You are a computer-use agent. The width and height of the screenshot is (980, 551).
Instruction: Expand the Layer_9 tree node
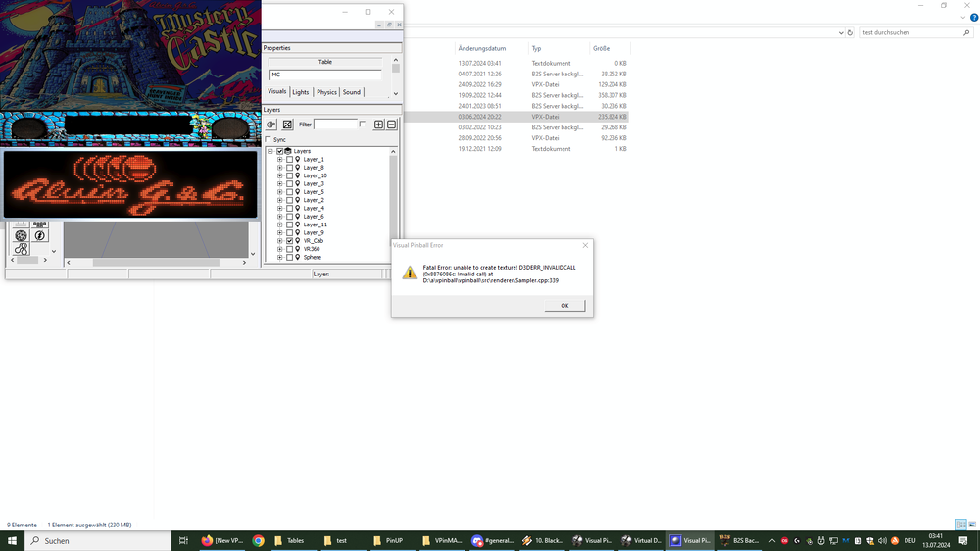point(280,232)
